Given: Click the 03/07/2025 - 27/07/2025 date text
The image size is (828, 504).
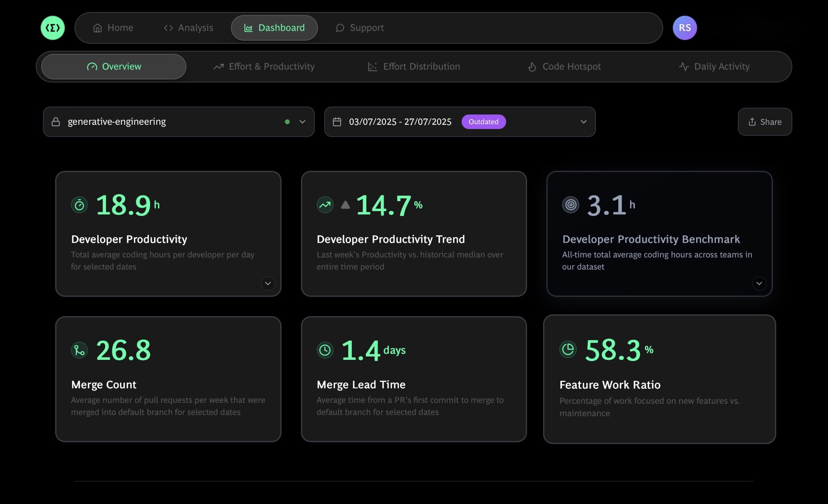Looking at the screenshot, I should pos(400,122).
